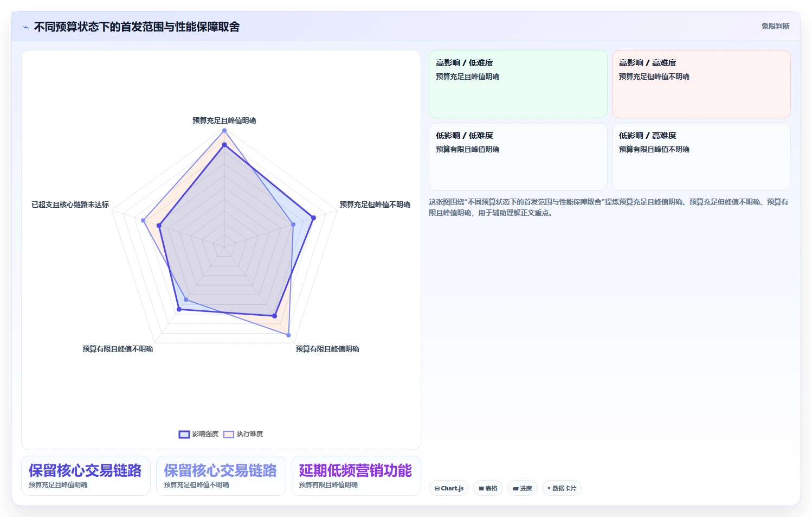Click radar axis label 预算有限且峰值明确
The image size is (812, 517).
(x=327, y=349)
